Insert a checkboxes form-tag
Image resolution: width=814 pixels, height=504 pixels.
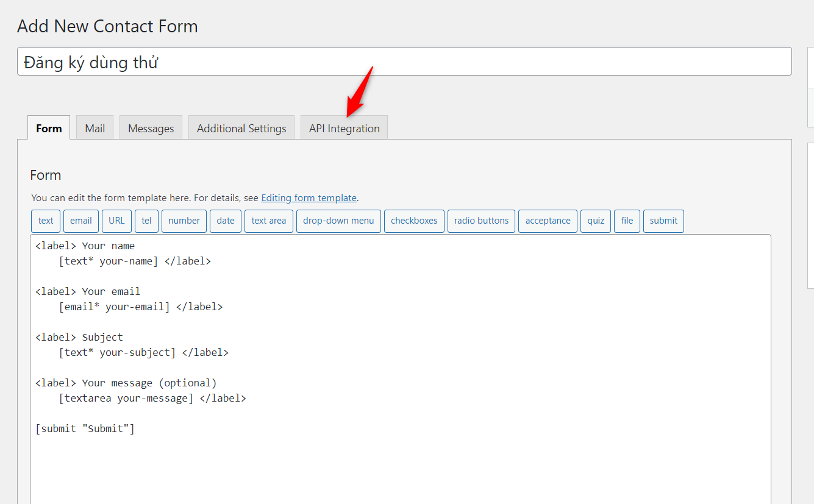pyautogui.click(x=414, y=221)
